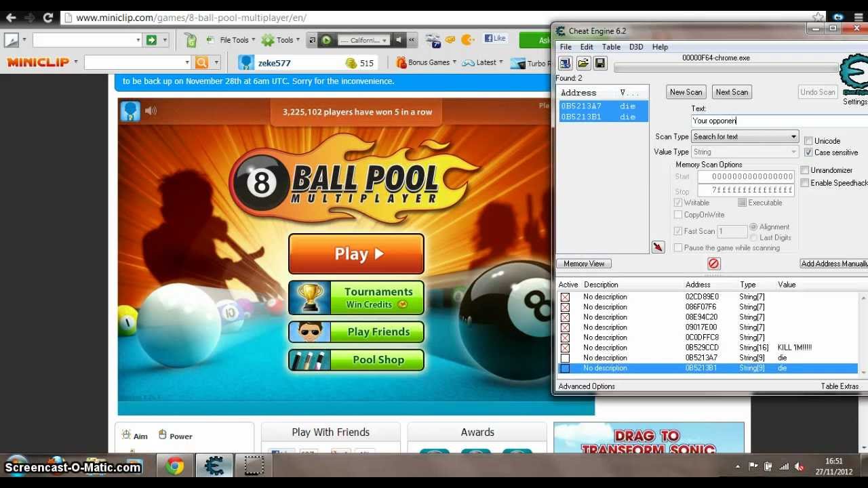Select found address 0B5213A7 in the results list
Screen dimensions: 868x488
602,106
